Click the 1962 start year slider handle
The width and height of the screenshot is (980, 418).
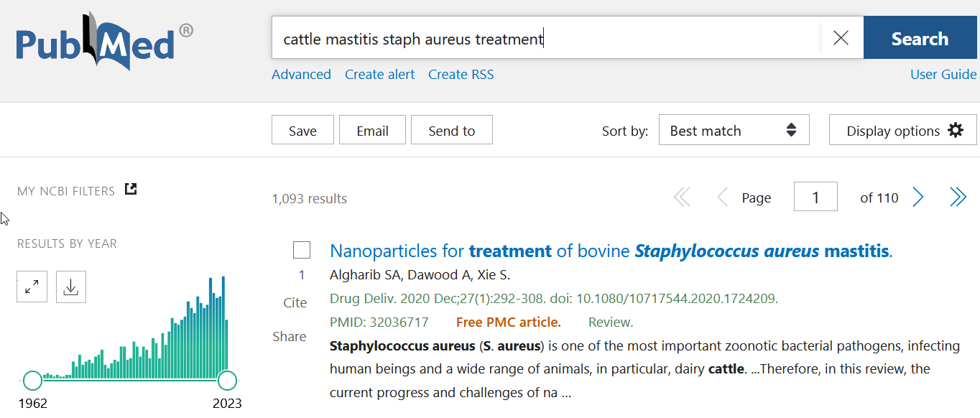click(x=32, y=380)
